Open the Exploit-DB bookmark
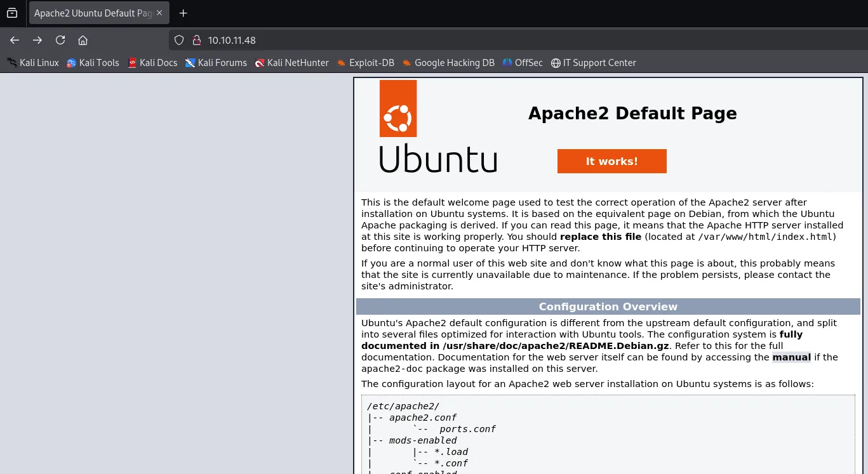 pos(366,63)
